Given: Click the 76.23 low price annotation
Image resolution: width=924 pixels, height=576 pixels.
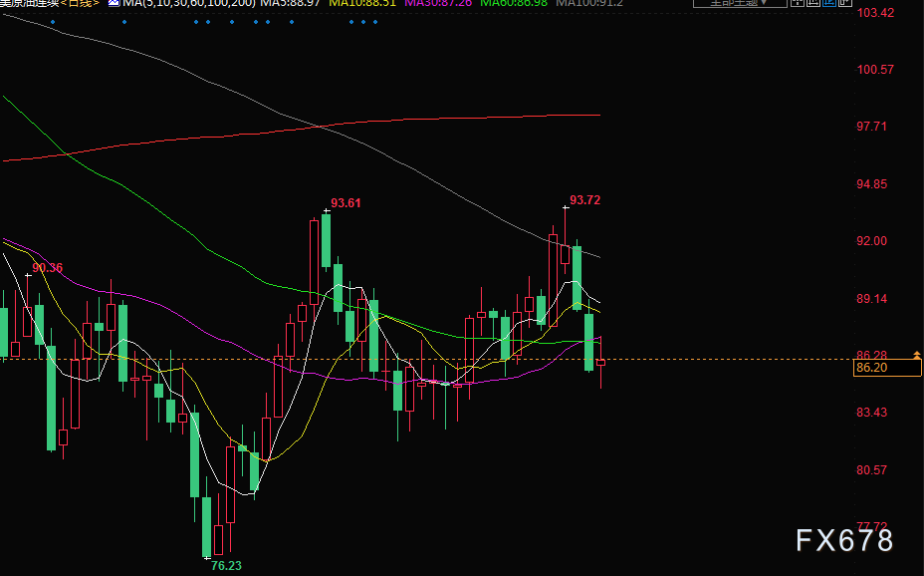Looking at the screenshot, I should click(226, 566).
